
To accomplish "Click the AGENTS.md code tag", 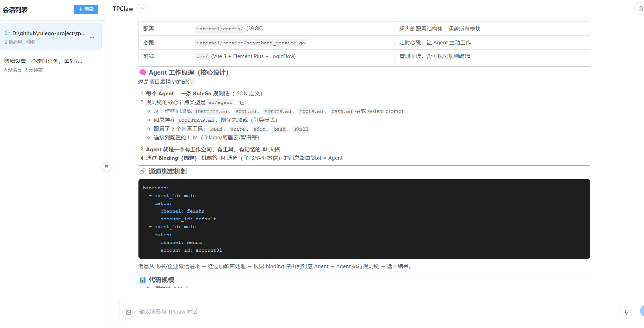I will (278, 112).
